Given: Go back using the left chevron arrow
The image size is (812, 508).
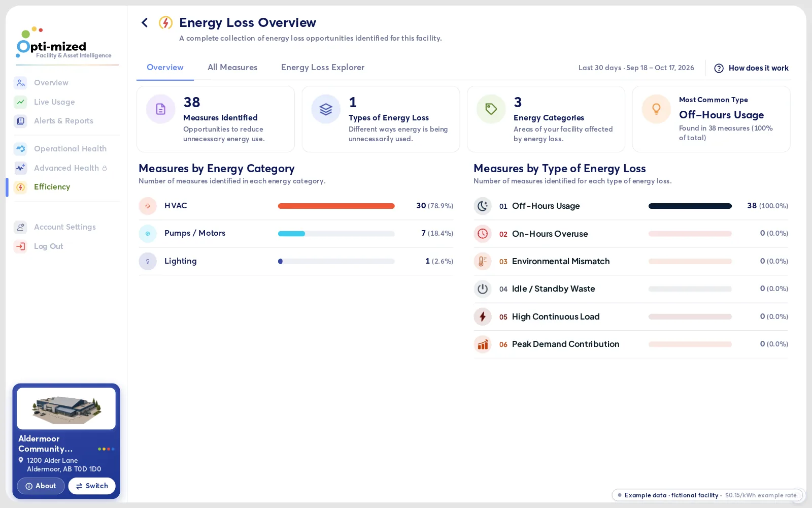Looking at the screenshot, I should click(145, 22).
